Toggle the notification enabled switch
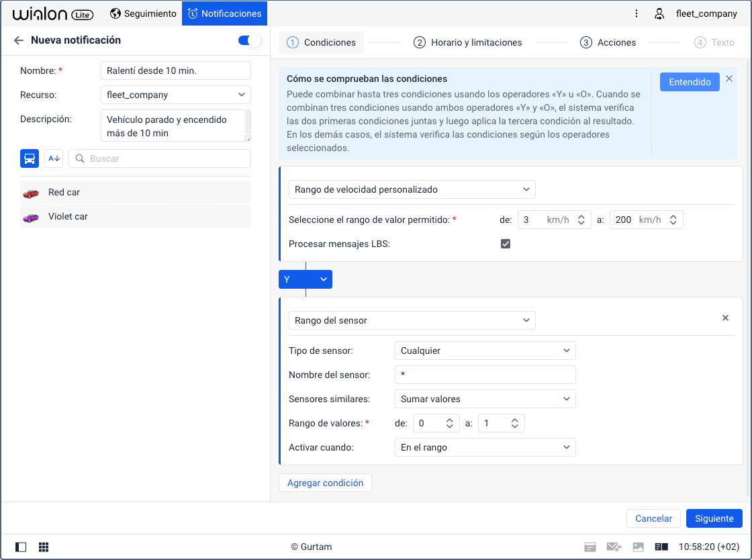The image size is (752, 560). tap(249, 40)
